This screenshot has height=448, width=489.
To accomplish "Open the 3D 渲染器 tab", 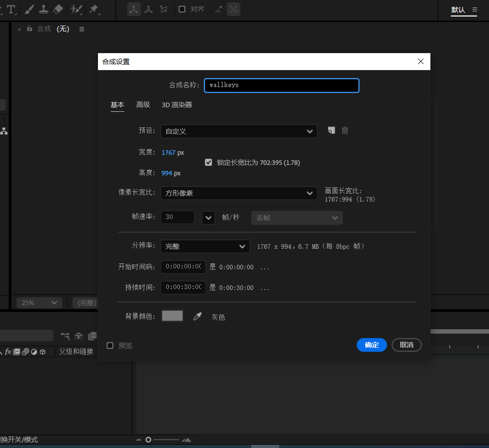I will [x=177, y=105].
